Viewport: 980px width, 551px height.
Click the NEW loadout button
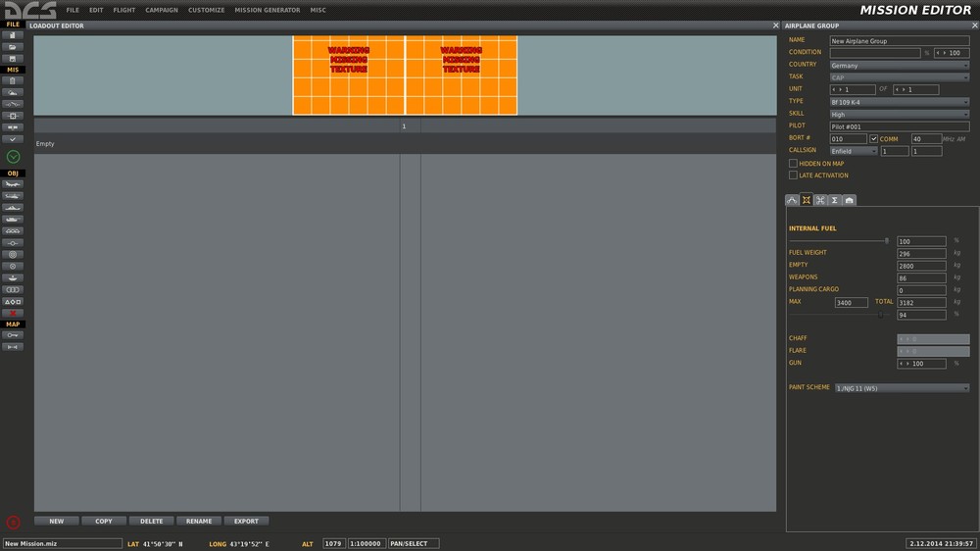tap(56, 521)
